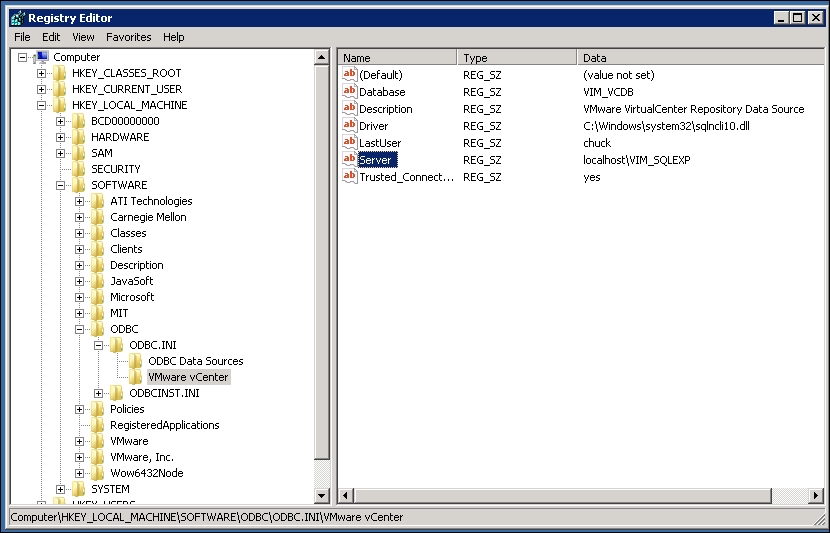Click the Registry Editor title bar icon
The width and height of the screenshot is (830, 533).
click(x=17, y=18)
